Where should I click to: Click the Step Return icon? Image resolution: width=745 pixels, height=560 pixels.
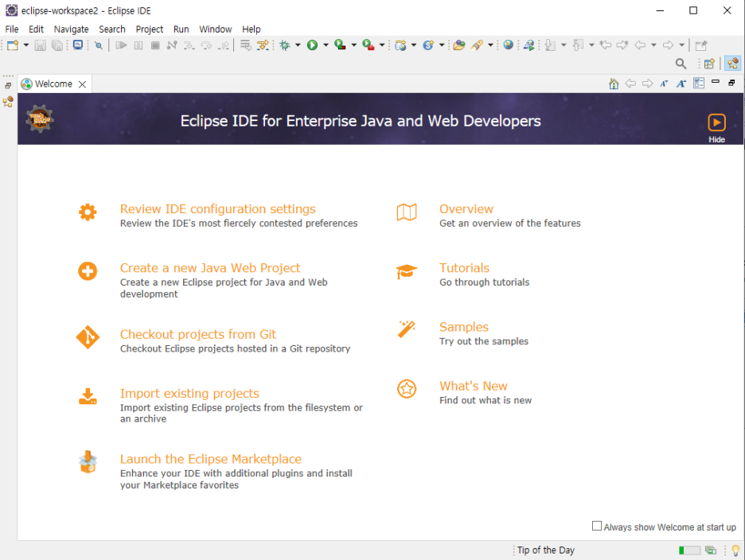224,45
